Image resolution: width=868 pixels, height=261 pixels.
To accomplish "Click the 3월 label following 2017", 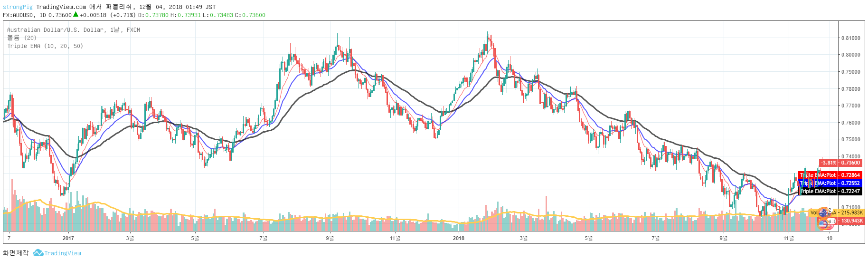I will coord(130,238).
